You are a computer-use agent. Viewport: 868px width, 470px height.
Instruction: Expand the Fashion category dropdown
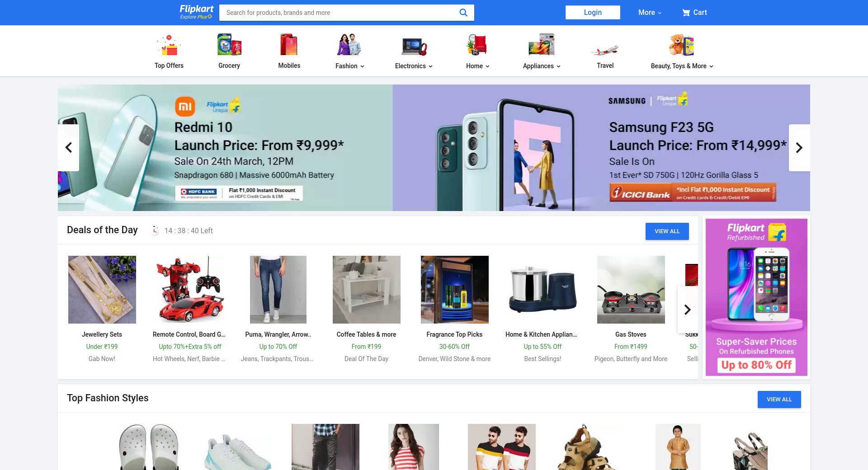click(349, 66)
